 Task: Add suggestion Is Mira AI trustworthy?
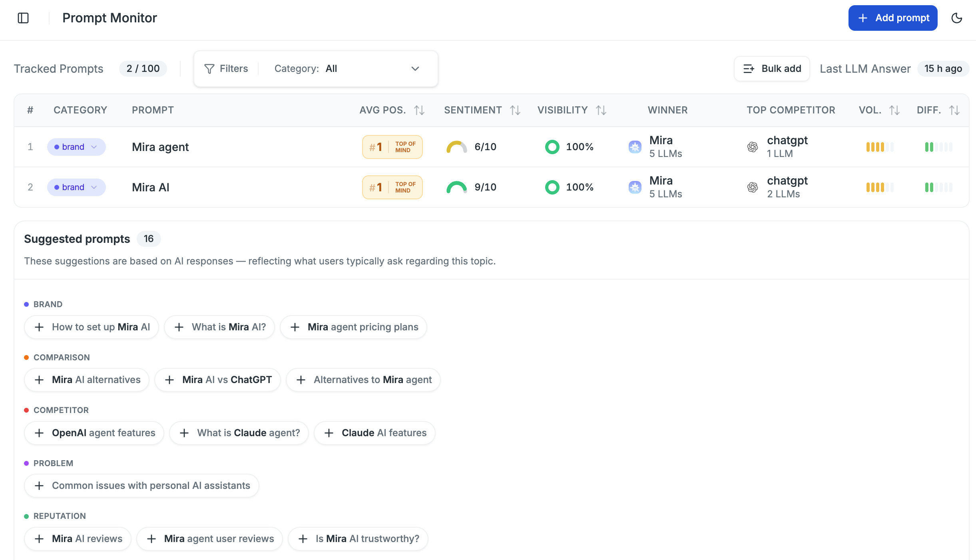(358, 539)
